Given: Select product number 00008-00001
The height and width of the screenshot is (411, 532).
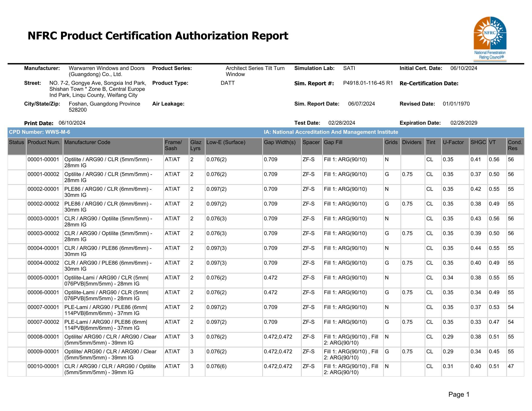Looking at the screenshot, I should (x=43, y=337).
